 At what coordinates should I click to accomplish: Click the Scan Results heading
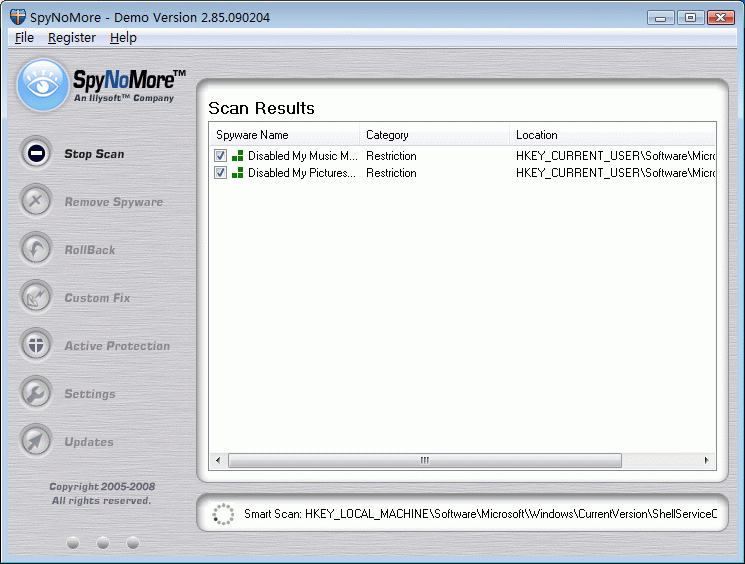click(261, 108)
